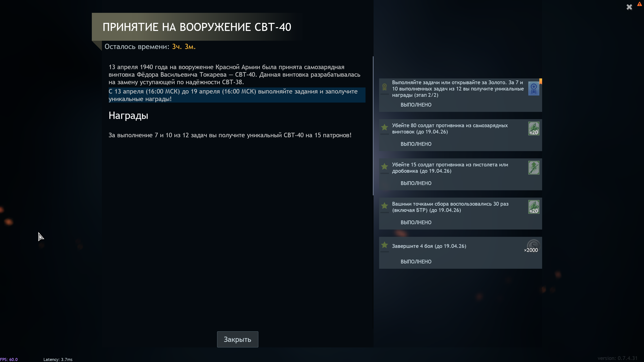This screenshot has height=362, width=644.
Task: Select the Убейте 80 солдат task card
Action: click(x=460, y=135)
